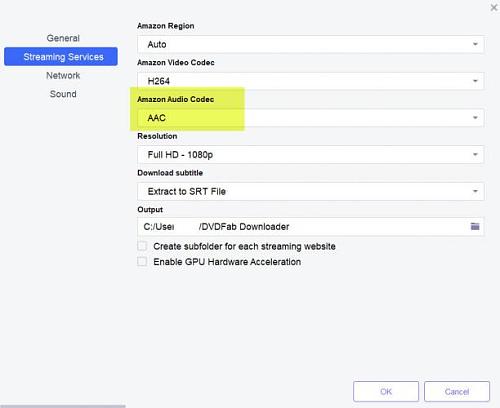
Task: Click the Amazon Video Codec dropdown arrow
Action: click(x=475, y=81)
